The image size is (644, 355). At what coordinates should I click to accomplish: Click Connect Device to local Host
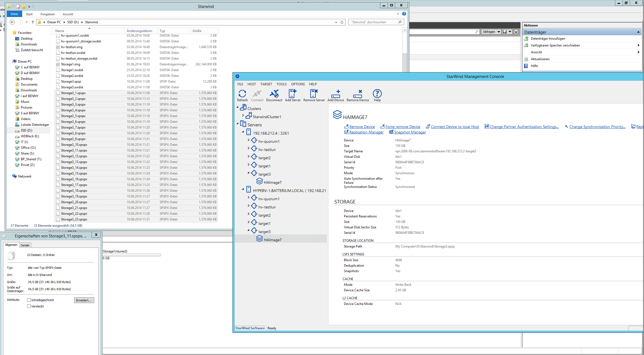[x=455, y=127]
